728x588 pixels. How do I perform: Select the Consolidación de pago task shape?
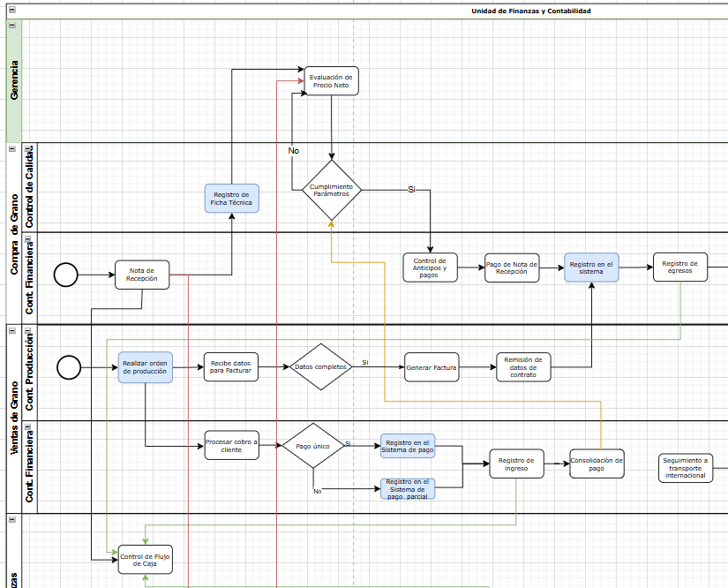tap(597, 463)
